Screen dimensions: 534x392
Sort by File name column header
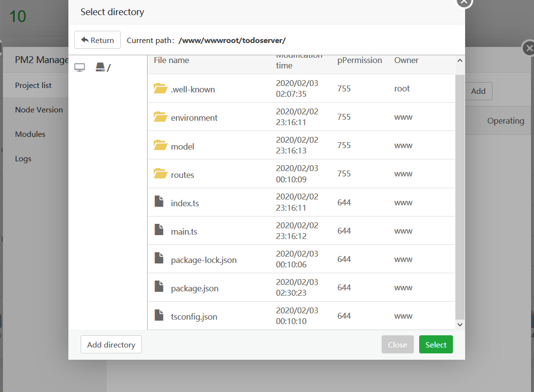[x=171, y=61]
